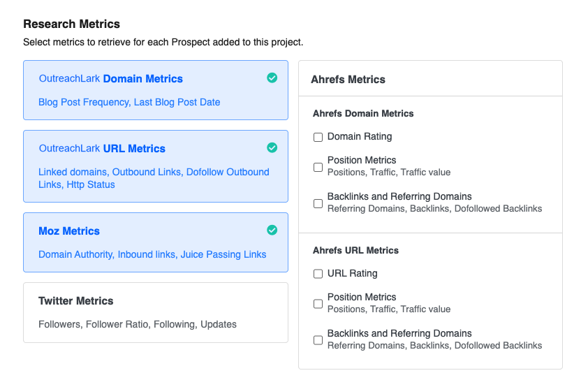The width and height of the screenshot is (588, 380).
Task: Select the OutreachLark URL Metrics title
Action: coord(102,149)
